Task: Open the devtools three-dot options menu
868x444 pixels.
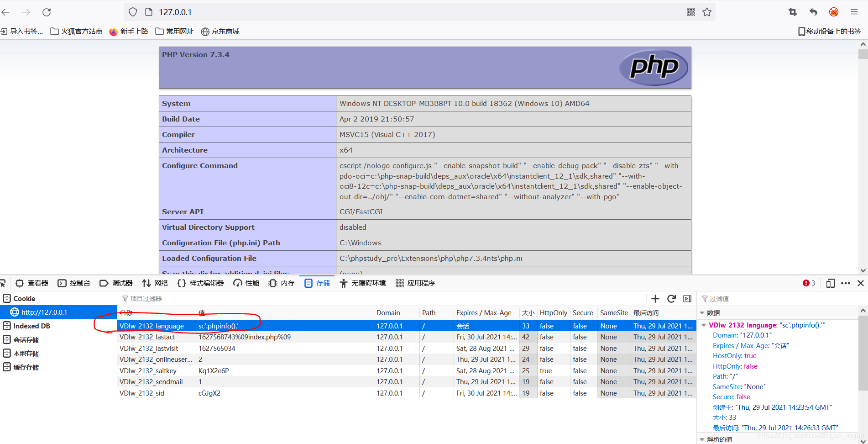Action: 846,283
